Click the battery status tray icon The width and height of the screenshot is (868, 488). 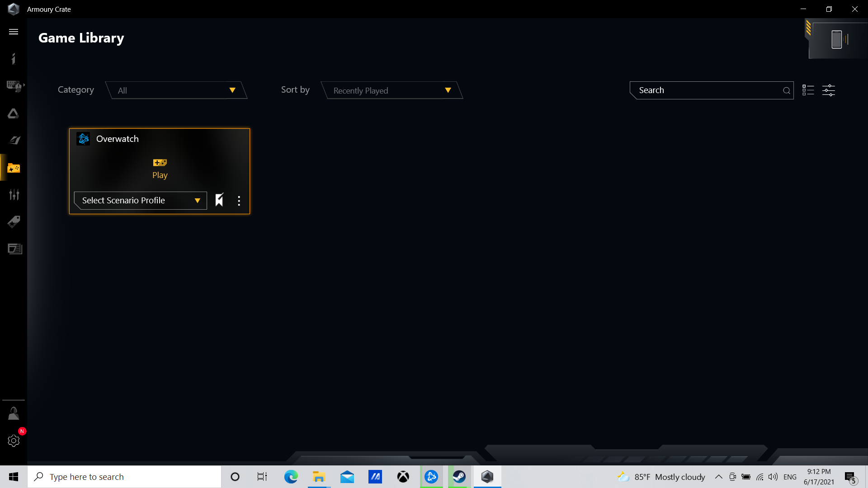[746, 477]
